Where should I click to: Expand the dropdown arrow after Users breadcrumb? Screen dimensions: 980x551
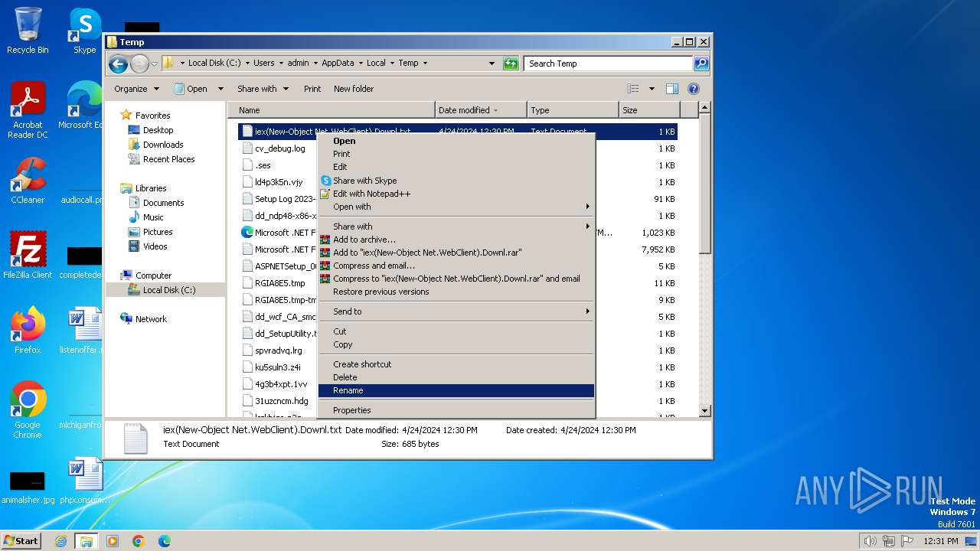pos(280,64)
